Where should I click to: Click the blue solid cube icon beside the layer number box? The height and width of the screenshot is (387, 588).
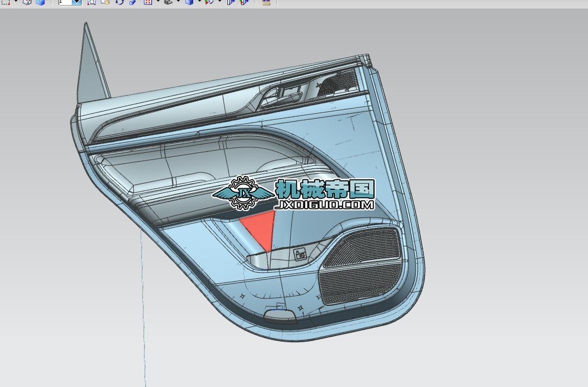40,2
